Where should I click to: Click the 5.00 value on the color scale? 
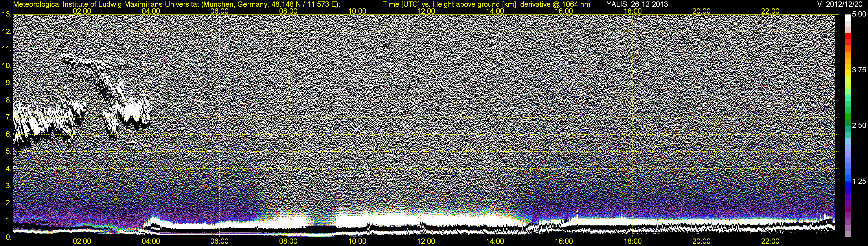pyautogui.click(x=859, y=14)
